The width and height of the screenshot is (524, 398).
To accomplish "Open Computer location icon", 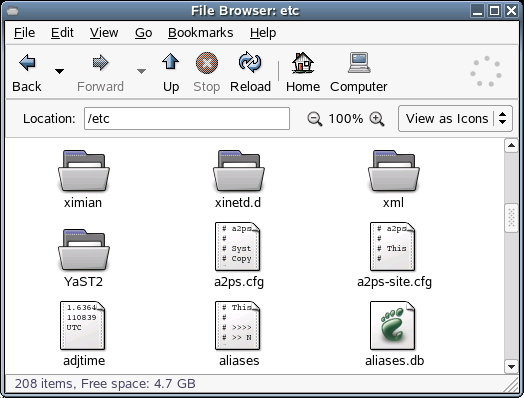I will coord(359,62).
